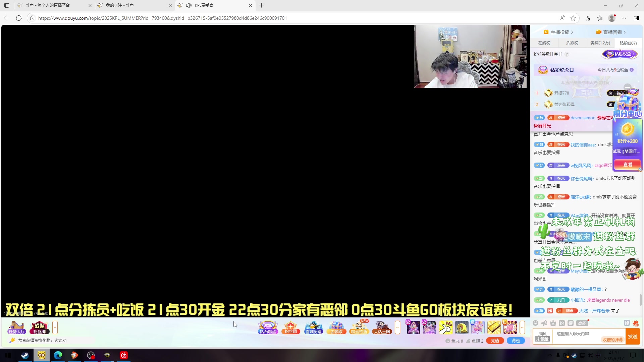Open browser settings and more menu
Image resolution: width=644 pixels, height=362 pixels.
pyautogui.click(x=624, y=18)
